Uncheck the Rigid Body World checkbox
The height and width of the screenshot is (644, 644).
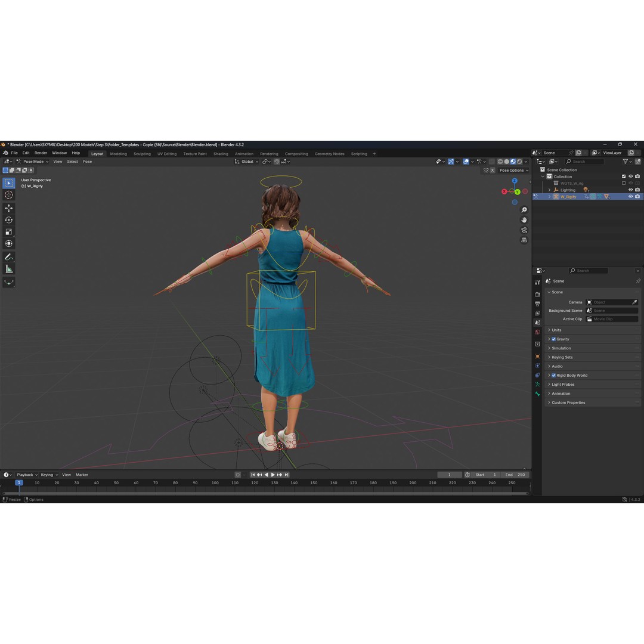(553, 376)
